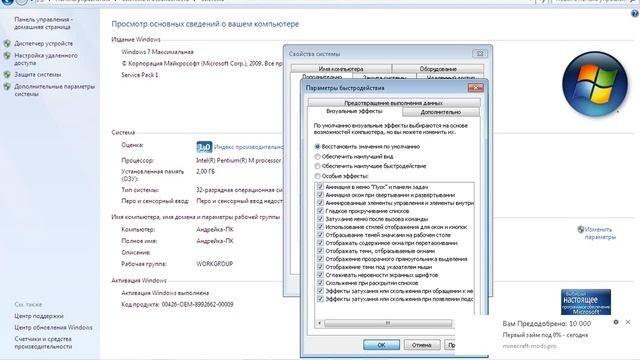Click the WORKGROUP value
Viewport: 640px width, 360px height.
(214, 264)
